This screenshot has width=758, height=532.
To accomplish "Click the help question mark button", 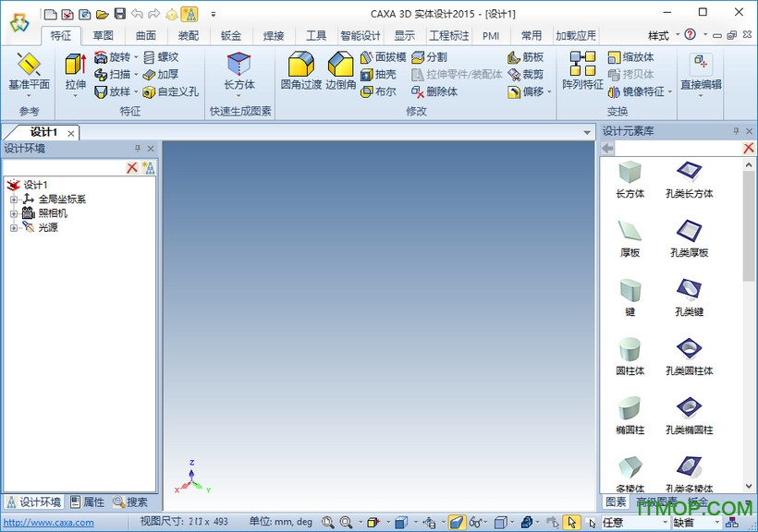I will 691,34.
